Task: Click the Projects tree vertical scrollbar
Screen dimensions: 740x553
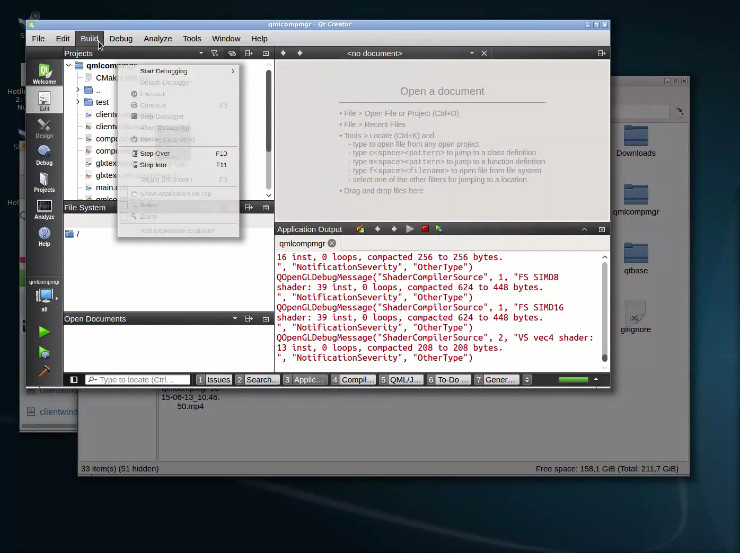Action: 268,111
